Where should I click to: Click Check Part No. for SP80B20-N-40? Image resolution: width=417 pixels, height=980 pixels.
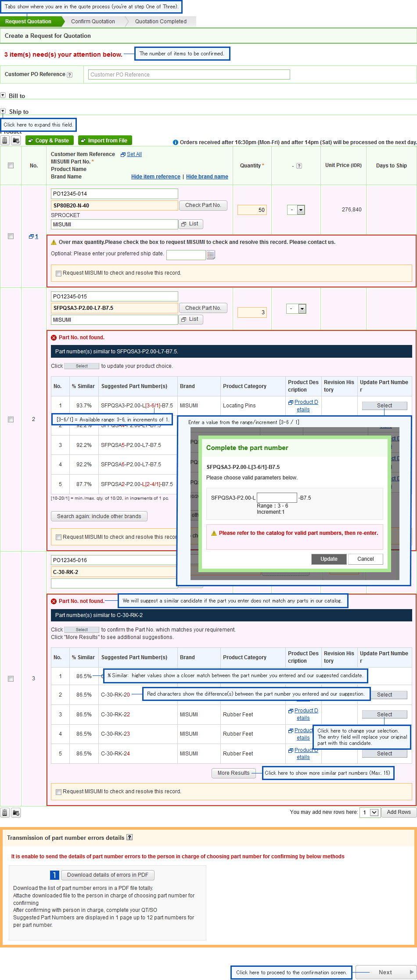coord(203,205)
